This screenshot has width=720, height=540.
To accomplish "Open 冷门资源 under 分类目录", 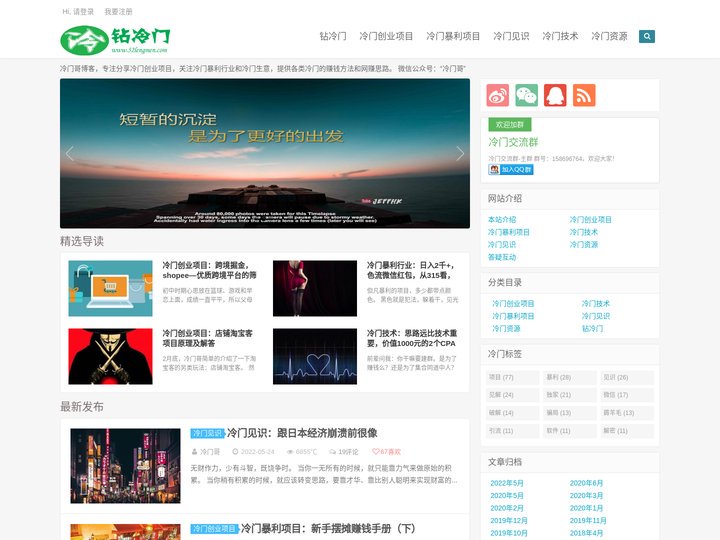I will pos(506,328).
